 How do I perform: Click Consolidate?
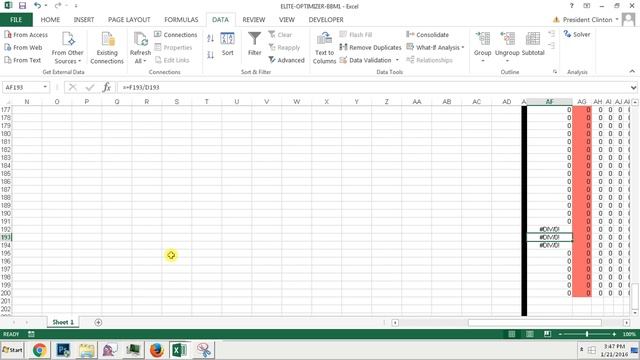click(x=428, y=35)
